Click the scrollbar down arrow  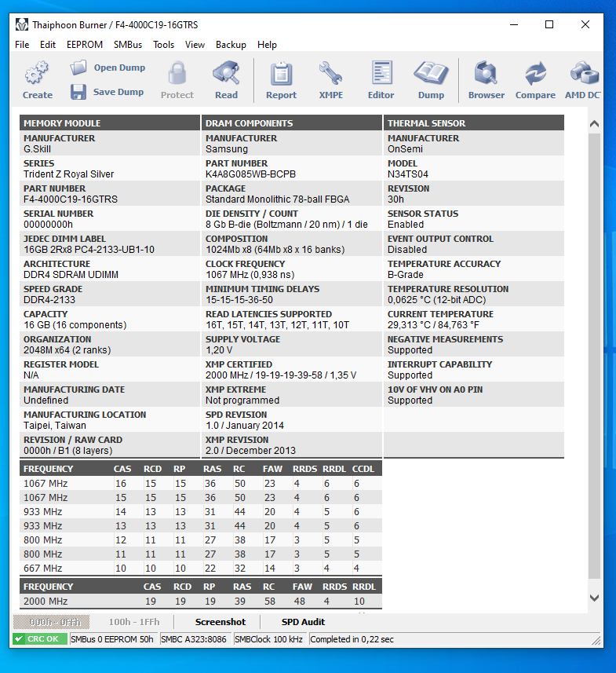point(594,598)
